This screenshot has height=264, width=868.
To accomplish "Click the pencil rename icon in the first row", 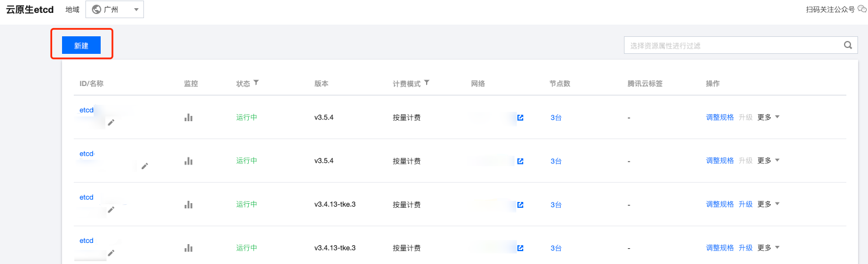I will coord(111,122).
